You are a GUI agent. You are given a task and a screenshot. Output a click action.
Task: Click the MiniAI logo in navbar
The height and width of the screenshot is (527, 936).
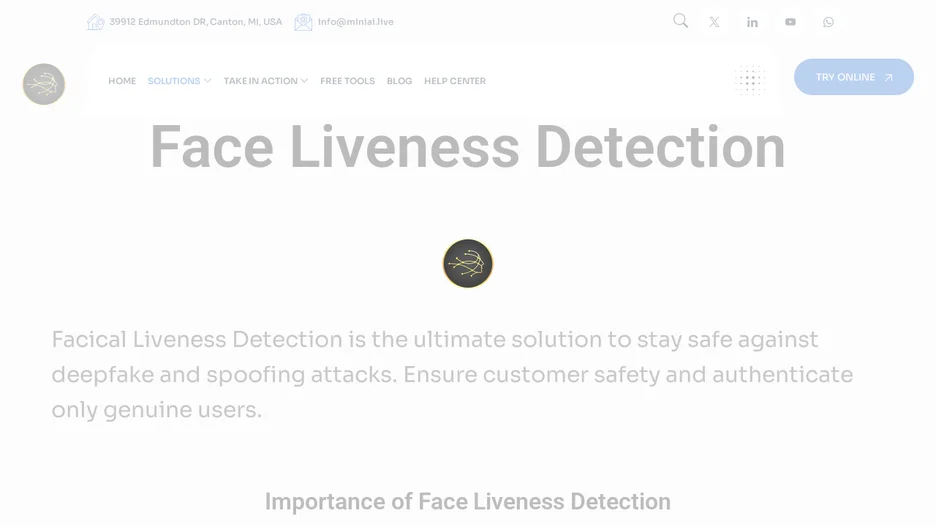pos(44,84)
